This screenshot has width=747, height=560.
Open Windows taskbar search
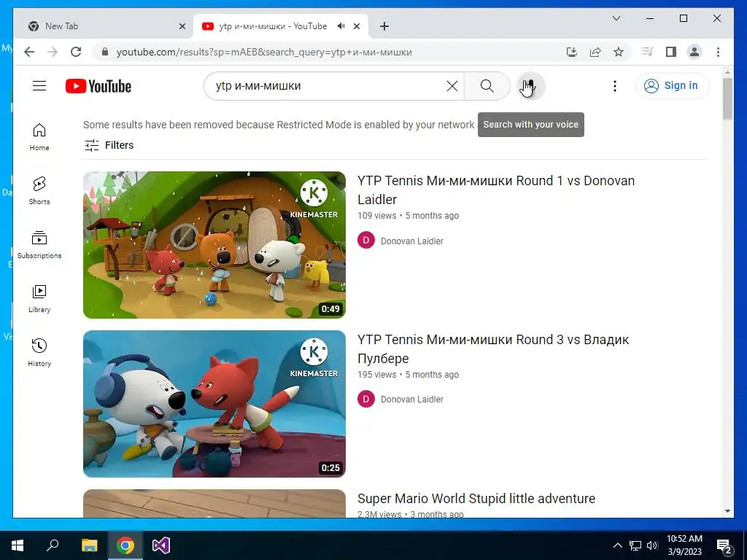[x=53, y=545]
